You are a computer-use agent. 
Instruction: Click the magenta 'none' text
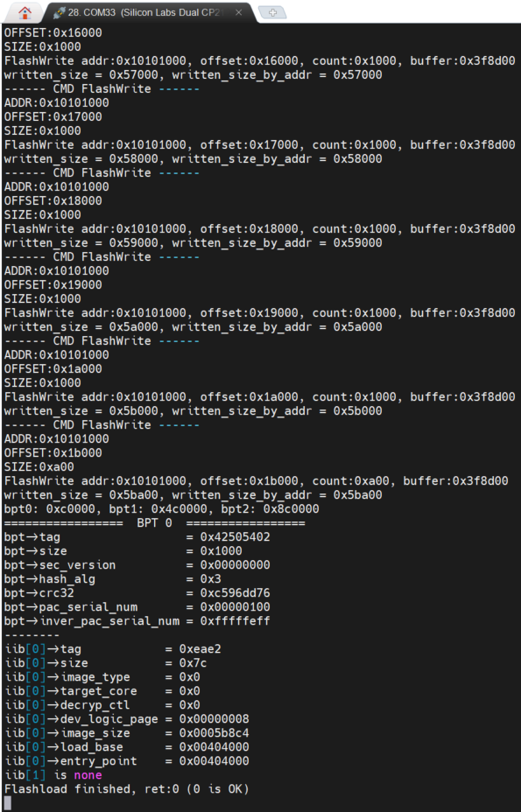88,775
